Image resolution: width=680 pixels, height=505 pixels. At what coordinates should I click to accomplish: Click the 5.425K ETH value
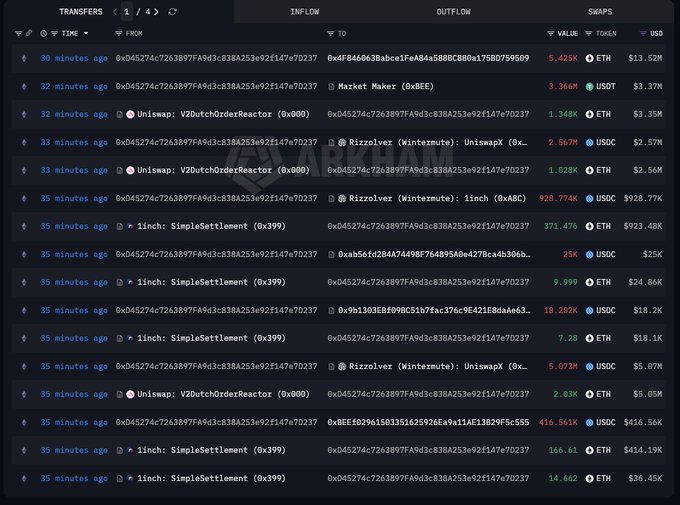pyautogui.click(x=563, y=58)
